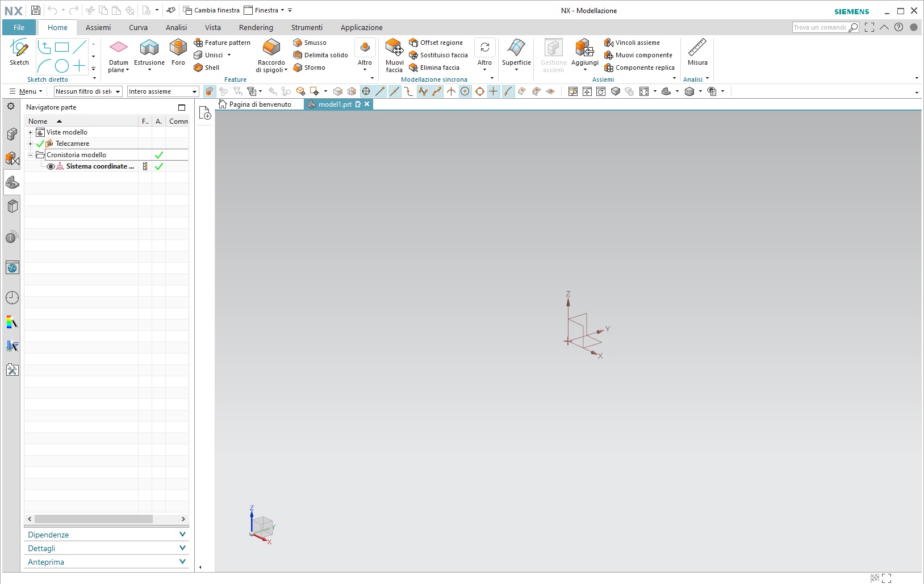Select Vincoli assieme constraints
The image size is (924, 584).
coord(632,43)
